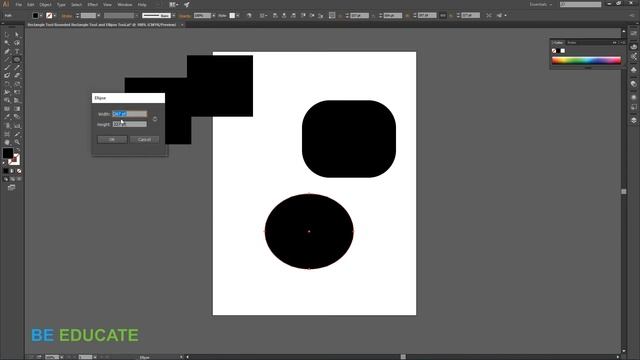Image resolution: width=640 pixels, height=360 pixels.
Task: Select the Selection tool (black arrow)
Action: [7, 35]
